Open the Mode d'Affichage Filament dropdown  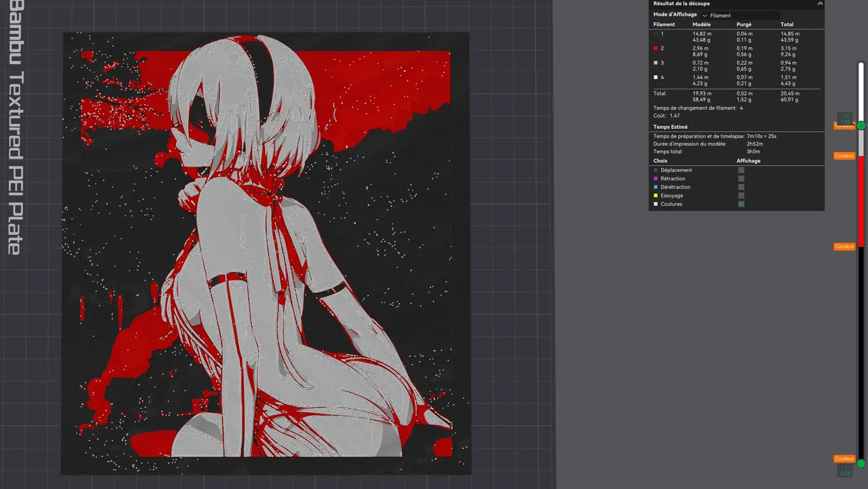[741, 15]
